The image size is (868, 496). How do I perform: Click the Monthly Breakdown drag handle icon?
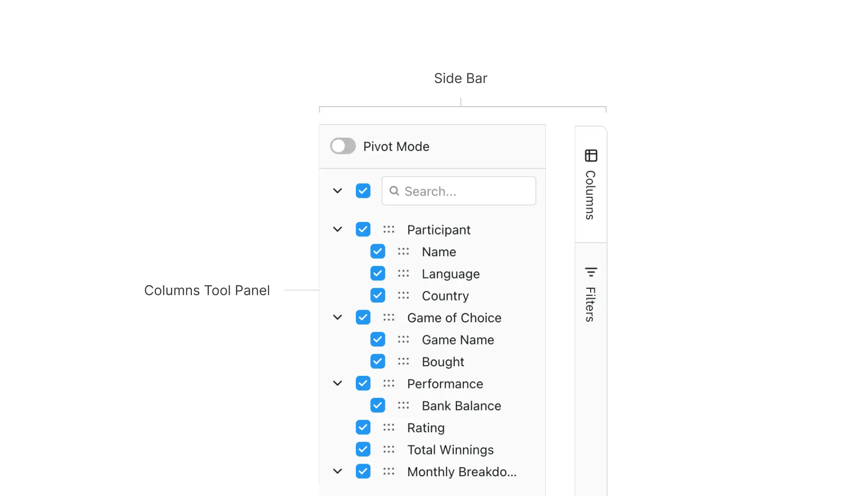[389, 471]
